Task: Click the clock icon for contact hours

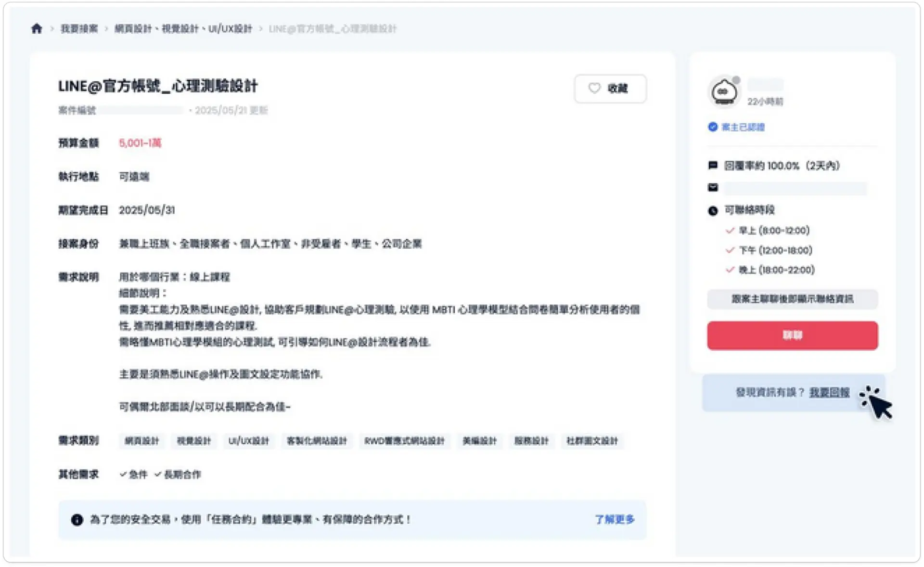Action: tap(713, 210)
